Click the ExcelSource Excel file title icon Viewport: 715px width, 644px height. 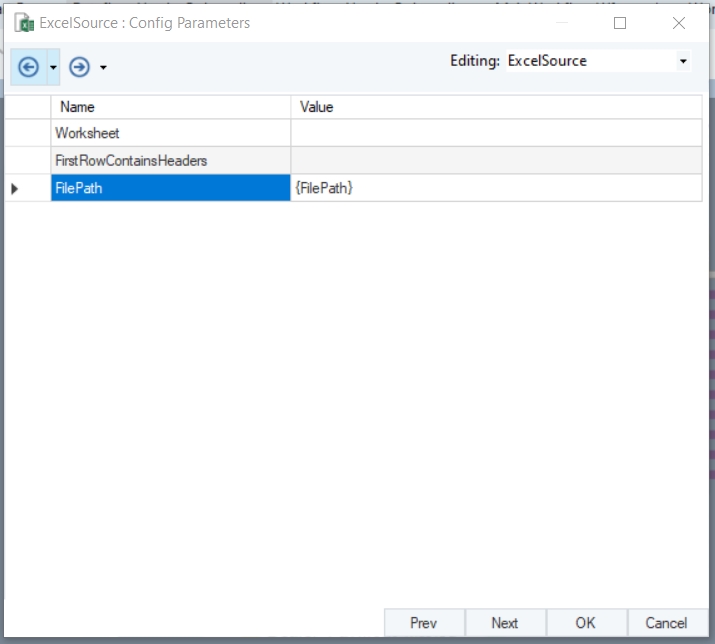24,23
